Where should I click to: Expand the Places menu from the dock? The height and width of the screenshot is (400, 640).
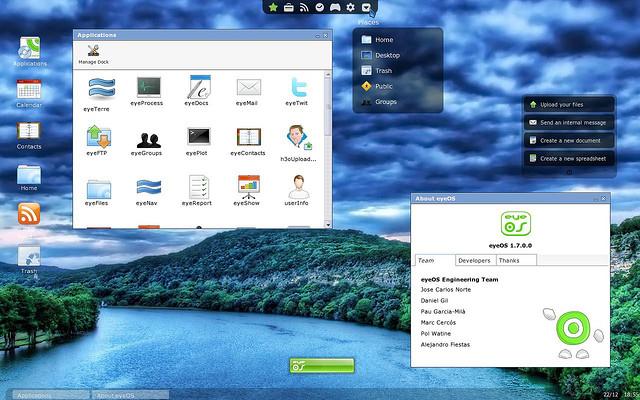coord(367,8)
